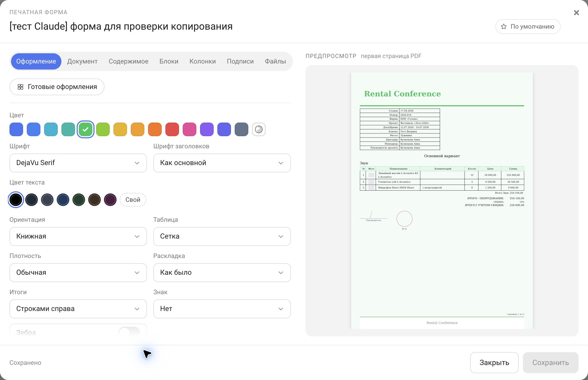The width and height of the screenshot is (588, 380).
Task: Open the Подписи tab
Action: pos(240,61)
